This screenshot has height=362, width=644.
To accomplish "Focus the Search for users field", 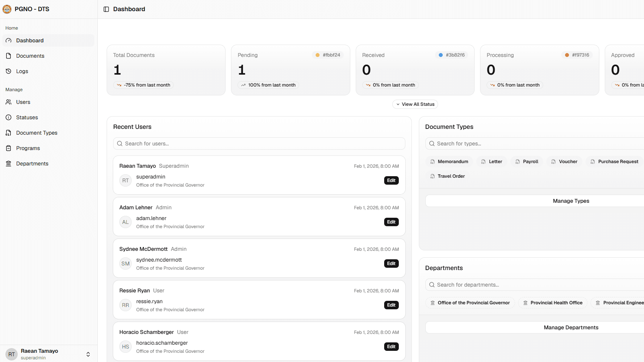I will (259, 143).
